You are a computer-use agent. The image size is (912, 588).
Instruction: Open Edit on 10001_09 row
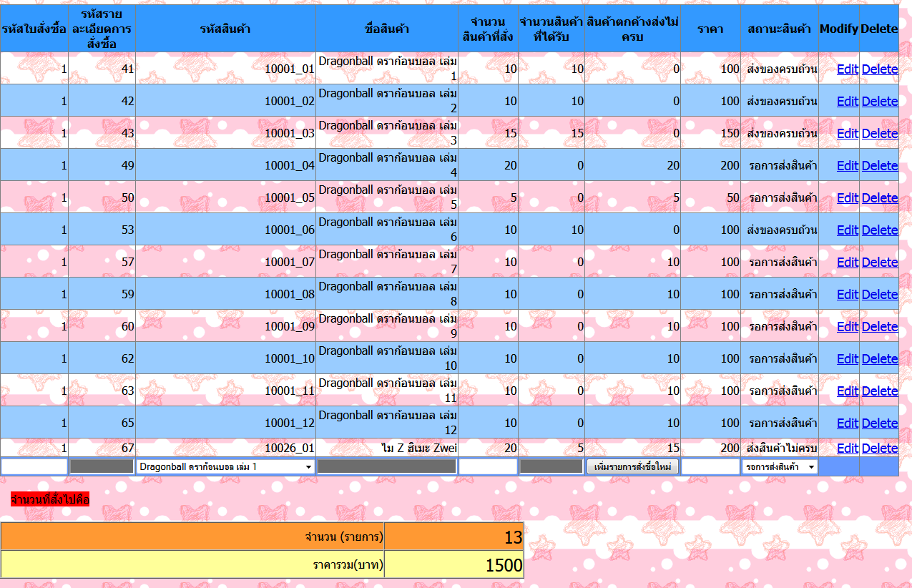click(848, 327)
